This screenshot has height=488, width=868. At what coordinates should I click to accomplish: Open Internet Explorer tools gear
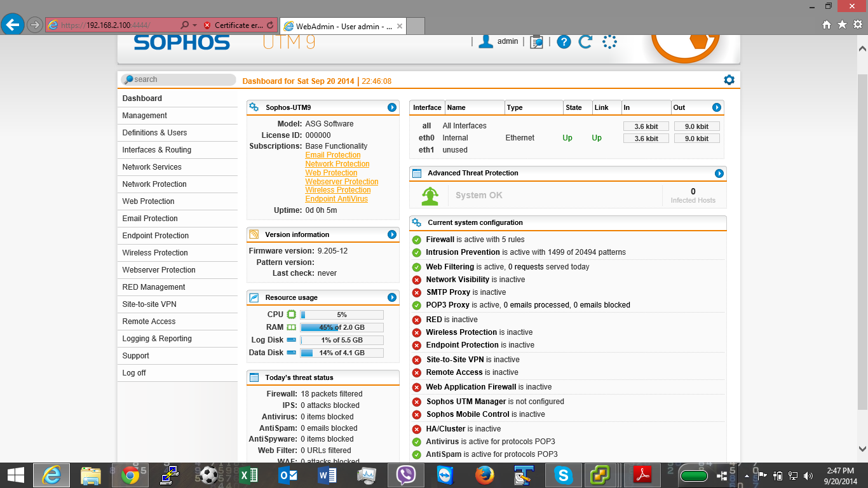point(857,25)
